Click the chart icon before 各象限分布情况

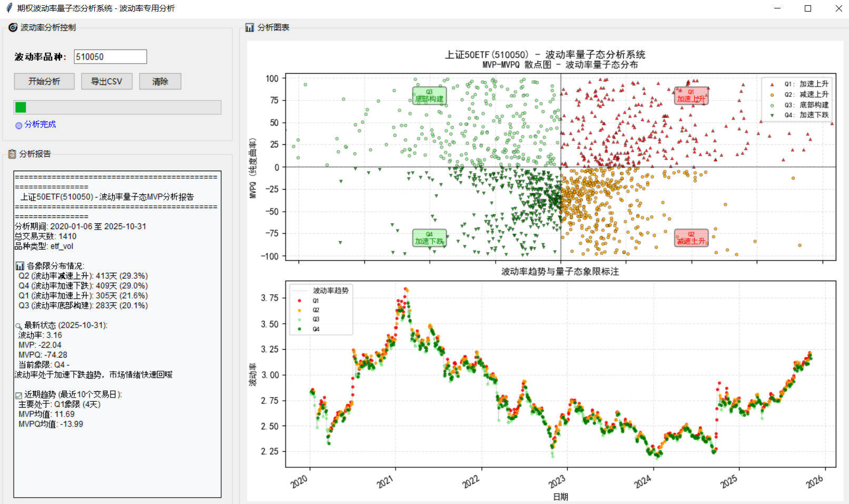[x=20, y=266]
